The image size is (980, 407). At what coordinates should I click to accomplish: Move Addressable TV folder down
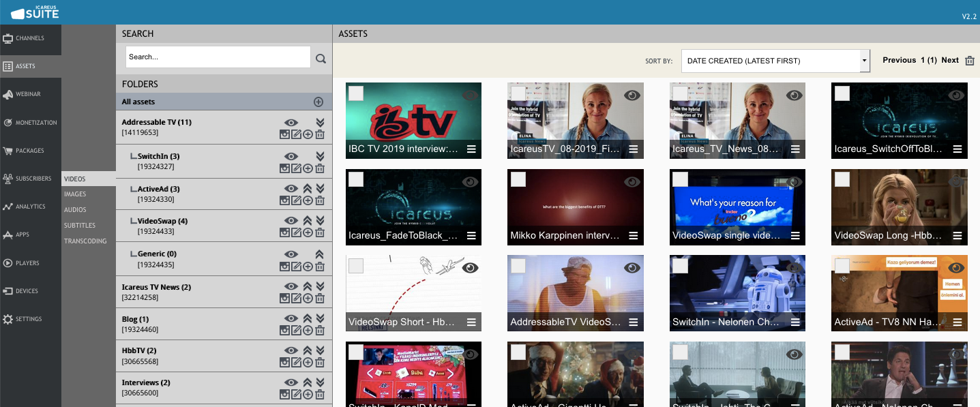pos(320,123)
